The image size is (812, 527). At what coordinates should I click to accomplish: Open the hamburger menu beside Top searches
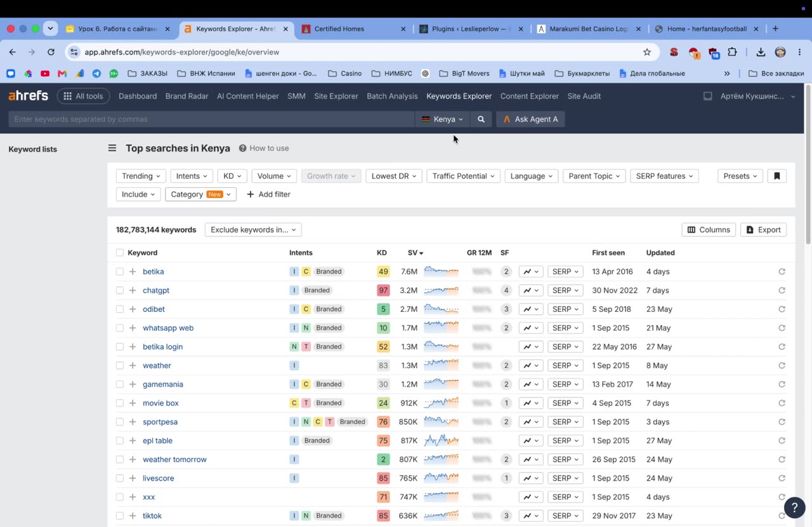[x=112, y=148]
